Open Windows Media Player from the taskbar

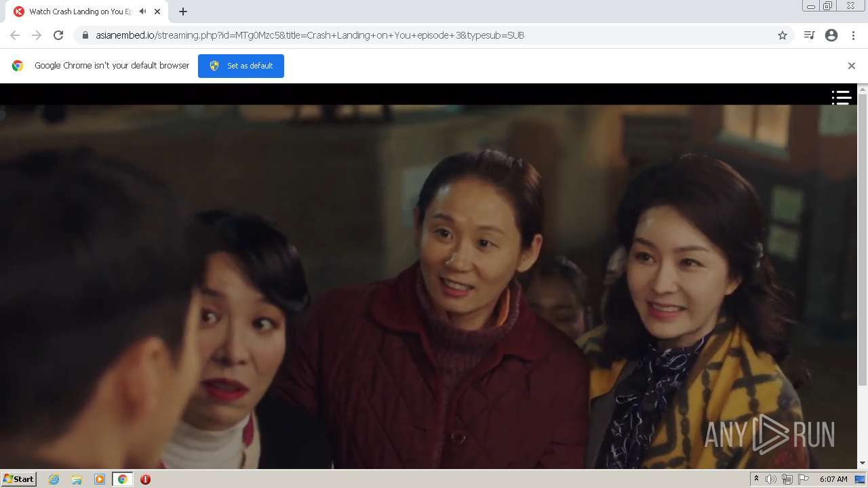tap(100, 479)
